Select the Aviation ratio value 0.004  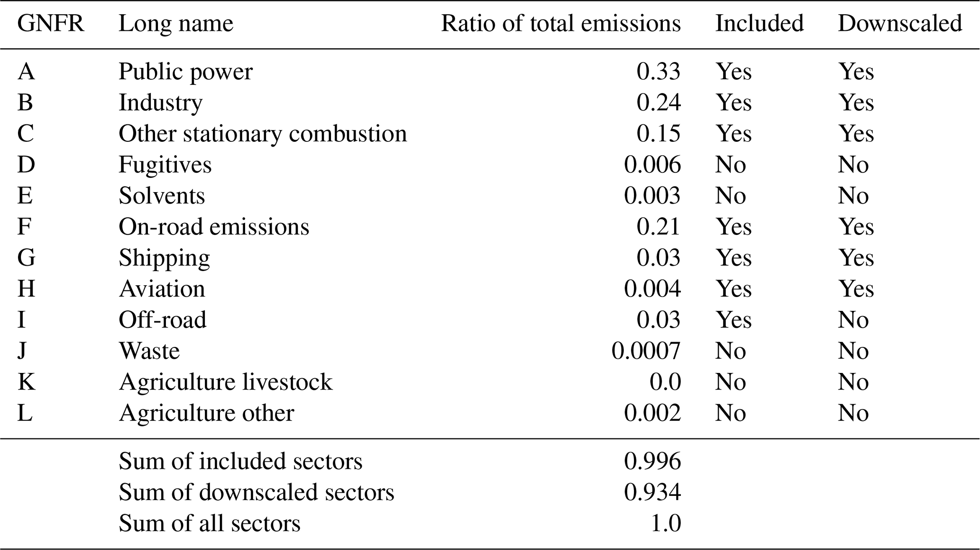click(652, 289)
